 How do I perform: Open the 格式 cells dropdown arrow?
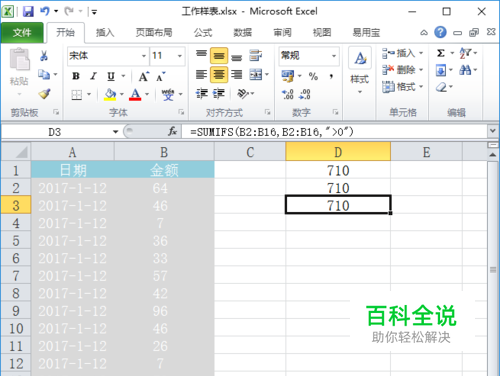coord(421,87)
